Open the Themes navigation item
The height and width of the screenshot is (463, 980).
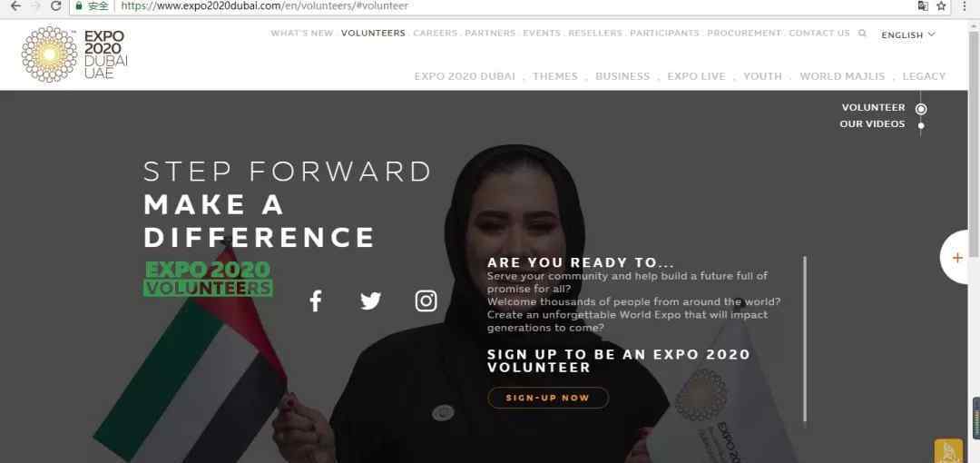click(x=555, y=76)
